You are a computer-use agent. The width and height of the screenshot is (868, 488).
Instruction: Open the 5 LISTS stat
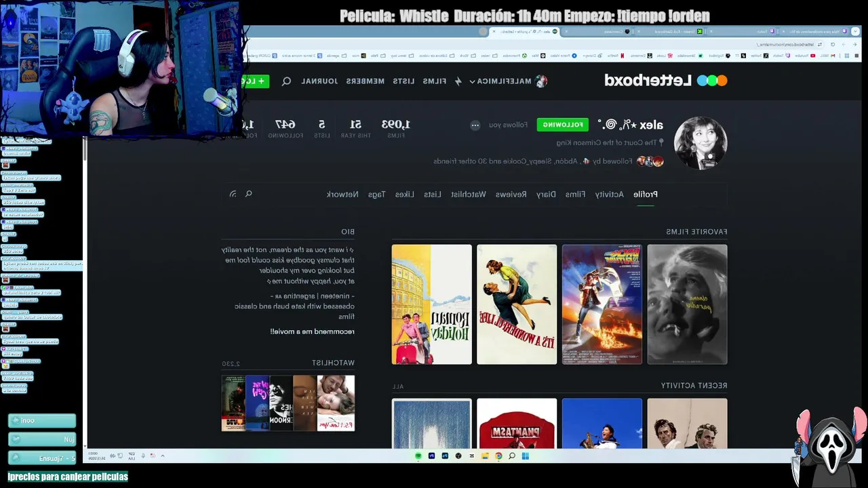tap(322, 128)
